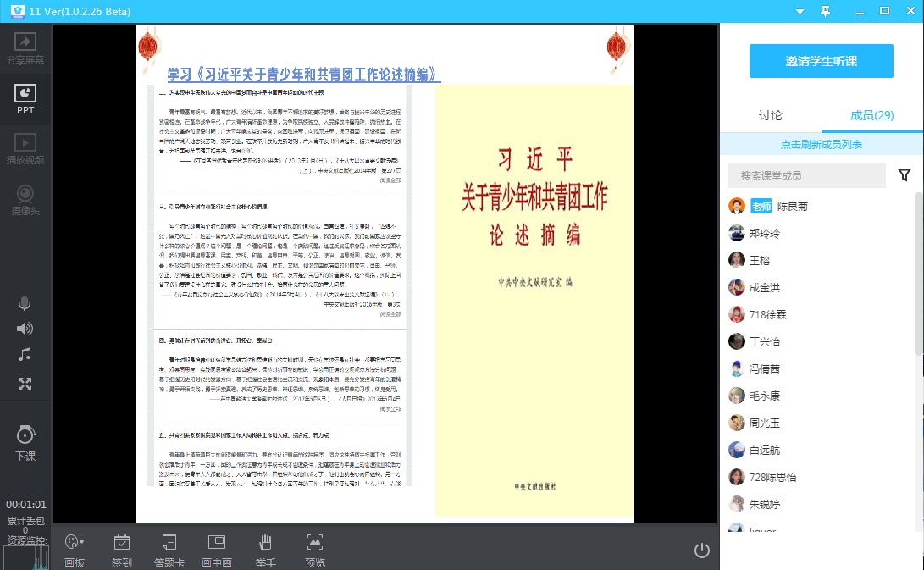Maximize the classroom window
Viewport: 924px width, 570px height.
[884, 11]
